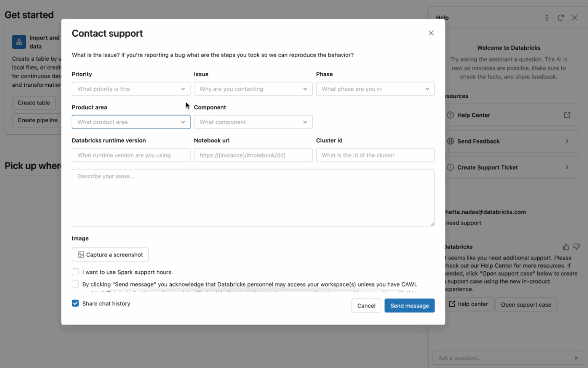Click the thumbs up feedback icon
The image size is (588, 368).
566,247
